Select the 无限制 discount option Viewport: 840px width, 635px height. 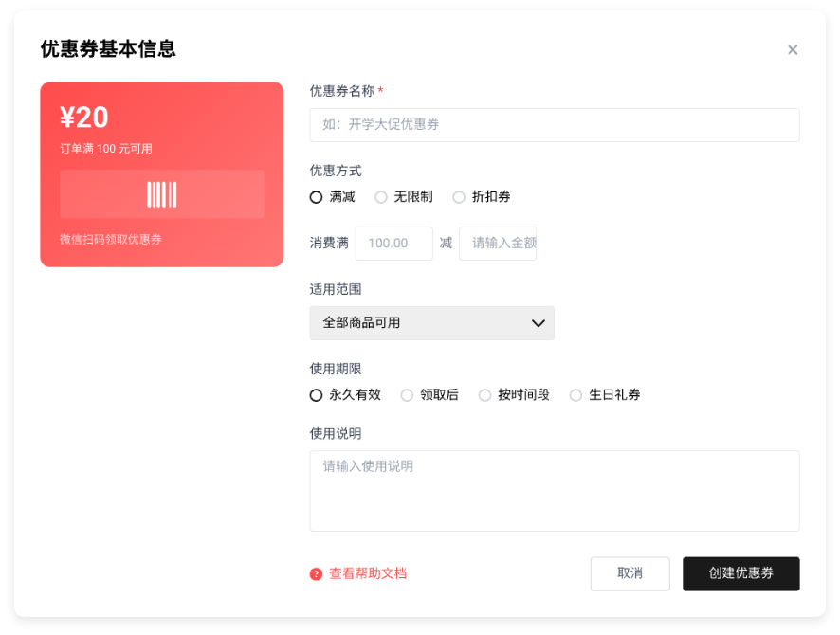click(381, 197)
